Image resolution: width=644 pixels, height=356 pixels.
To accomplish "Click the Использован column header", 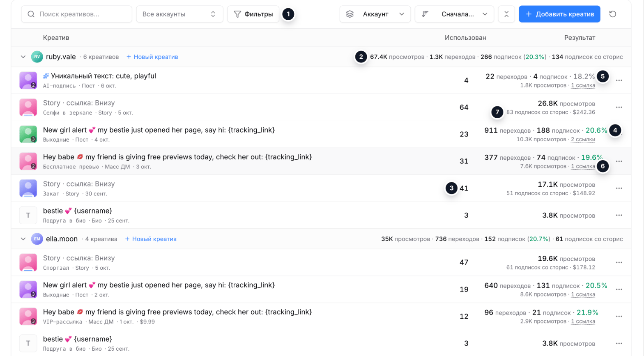I will click(x=465, y=38).
